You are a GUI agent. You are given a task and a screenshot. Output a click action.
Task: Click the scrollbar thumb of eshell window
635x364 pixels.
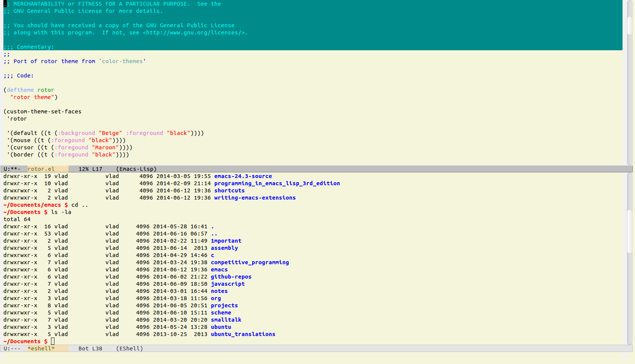[629, 231]
